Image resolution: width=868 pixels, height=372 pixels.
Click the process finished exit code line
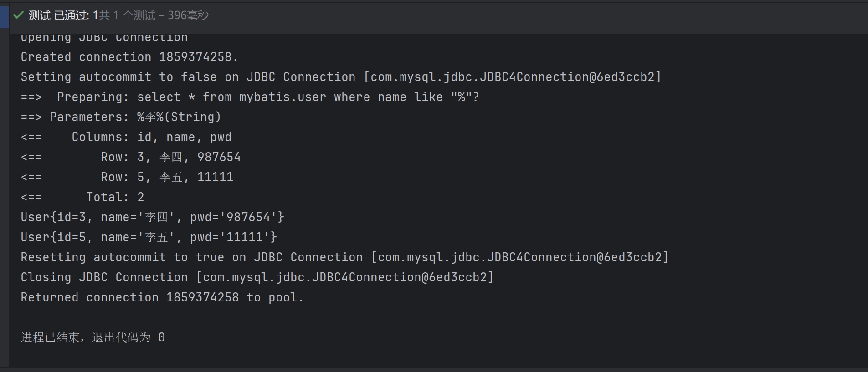pyautogui.click(x=93, y=337)
